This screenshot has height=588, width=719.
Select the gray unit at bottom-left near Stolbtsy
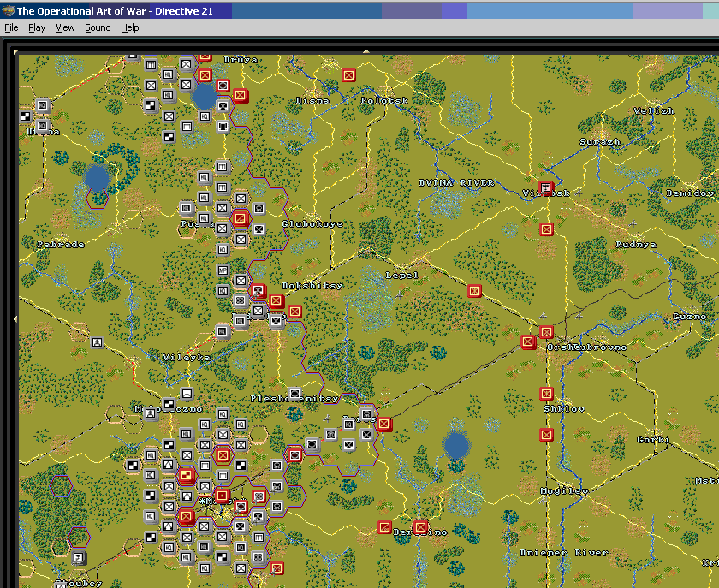pos(79,558)
